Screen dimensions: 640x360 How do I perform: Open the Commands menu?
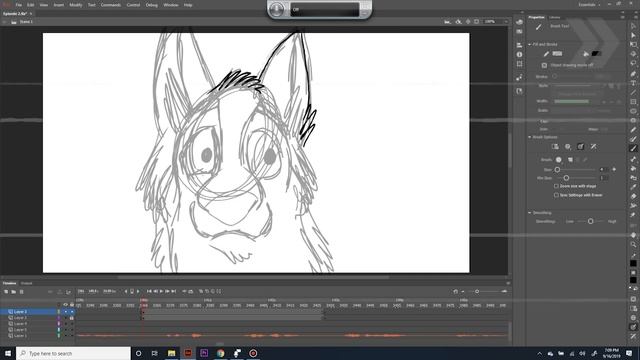pos(111,5)
